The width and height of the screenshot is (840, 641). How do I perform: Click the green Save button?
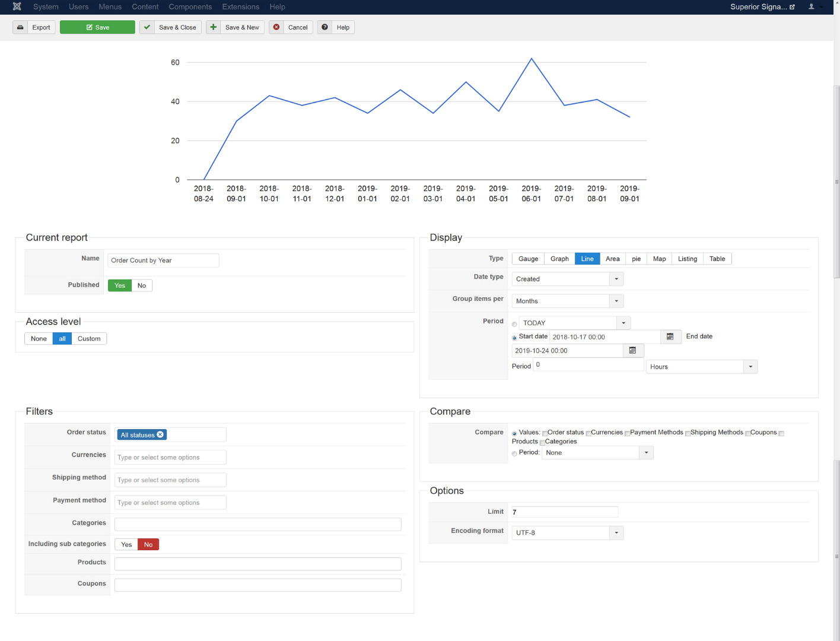(97, 27)
